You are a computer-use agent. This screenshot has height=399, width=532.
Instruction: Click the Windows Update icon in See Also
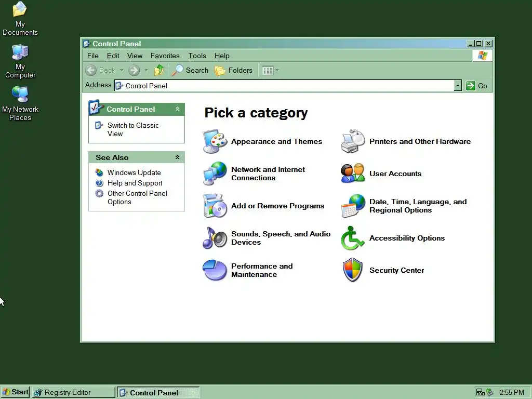pyautogui.click(x=99, y=172)
